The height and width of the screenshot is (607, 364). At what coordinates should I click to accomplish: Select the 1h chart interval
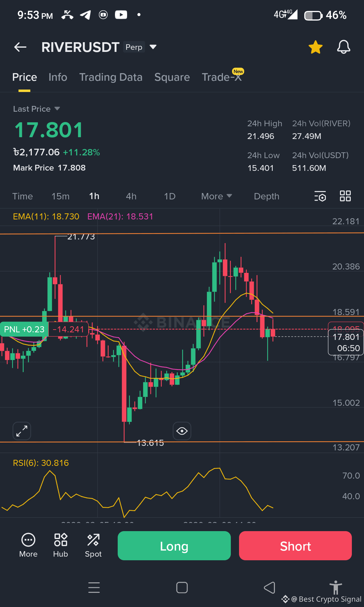coord(94,196)
